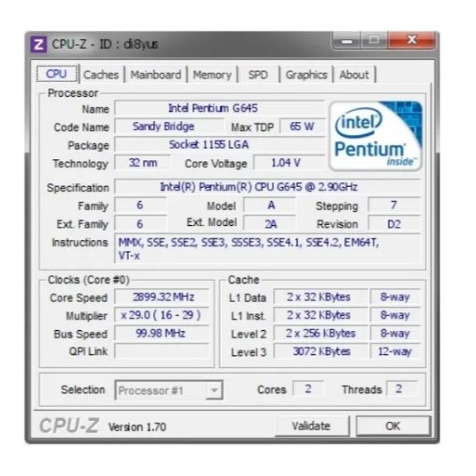
Task: Open the SPD tab
Action: 258,75
